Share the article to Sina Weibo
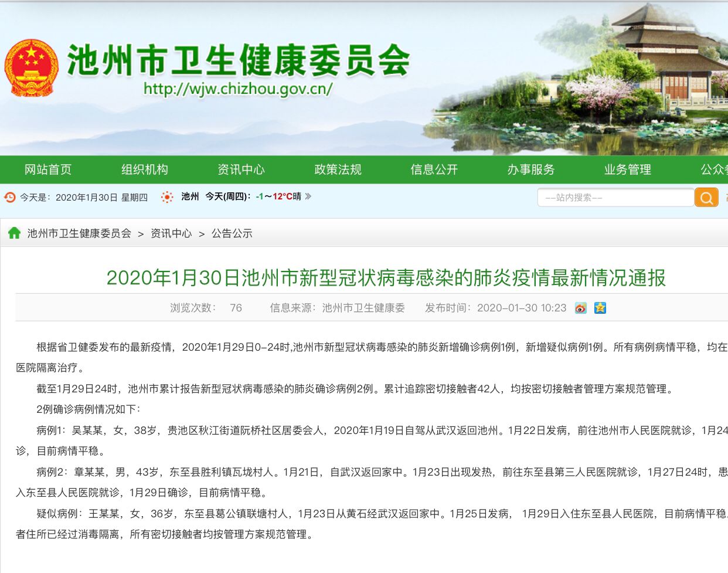The height and width of the screenshot is (573, 728). [x=581, y=307]
